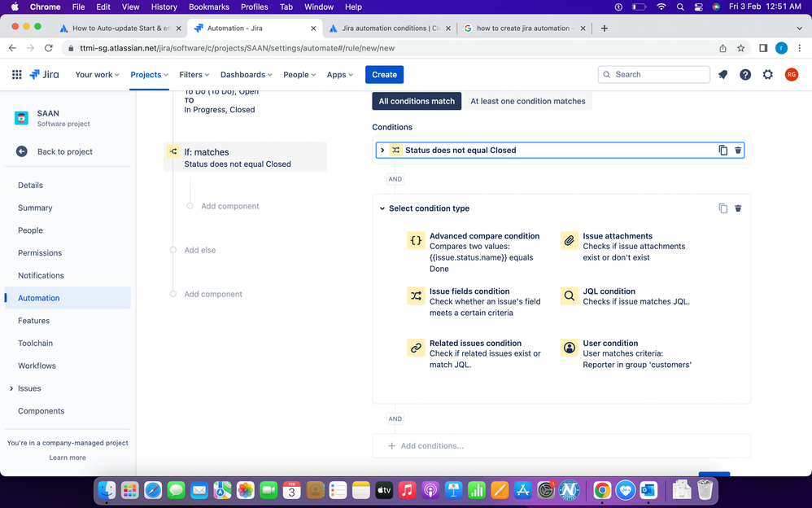Viewport: 812px width, 508px height.
Task: Expand the Status does not equal Closed condition
Action: click(382, 151)
